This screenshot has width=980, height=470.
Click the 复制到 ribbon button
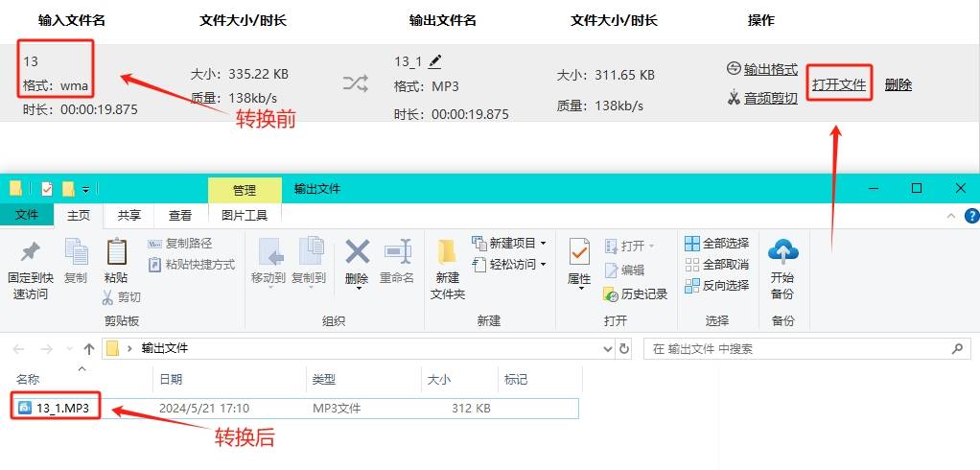pyautogui.click(x=309, y=261)
